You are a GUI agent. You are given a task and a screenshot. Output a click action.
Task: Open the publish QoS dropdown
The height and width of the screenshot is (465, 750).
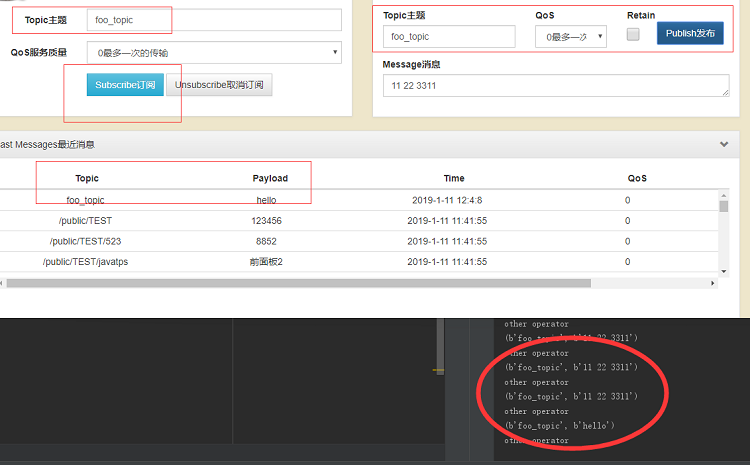click(571, 37)
